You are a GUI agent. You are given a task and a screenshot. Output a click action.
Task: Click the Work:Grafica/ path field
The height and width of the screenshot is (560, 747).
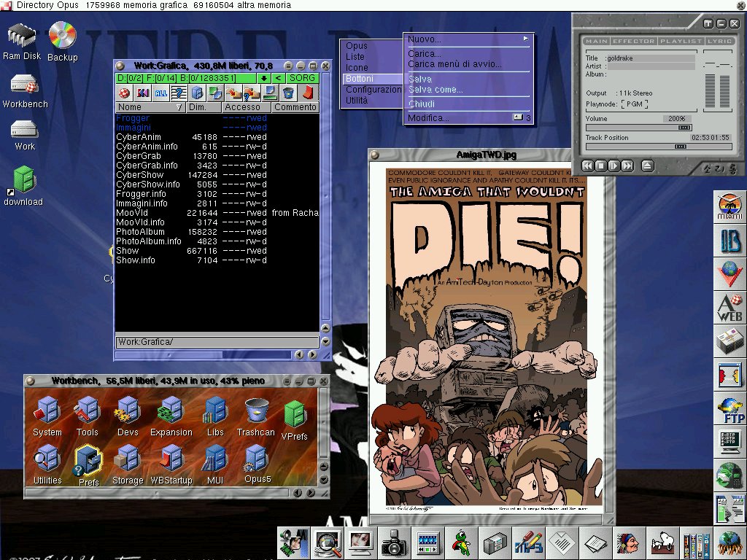click(x=217, y=342)
